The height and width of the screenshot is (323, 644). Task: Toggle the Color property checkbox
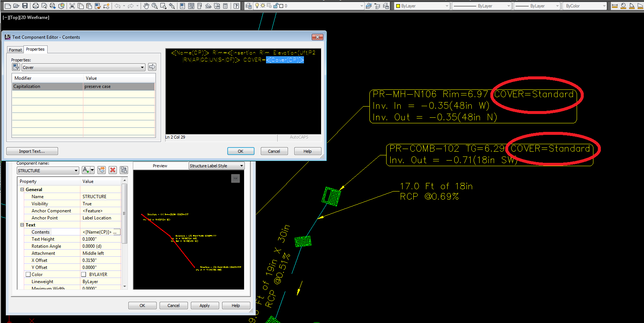pyautogui.click(x=28, y=274)
